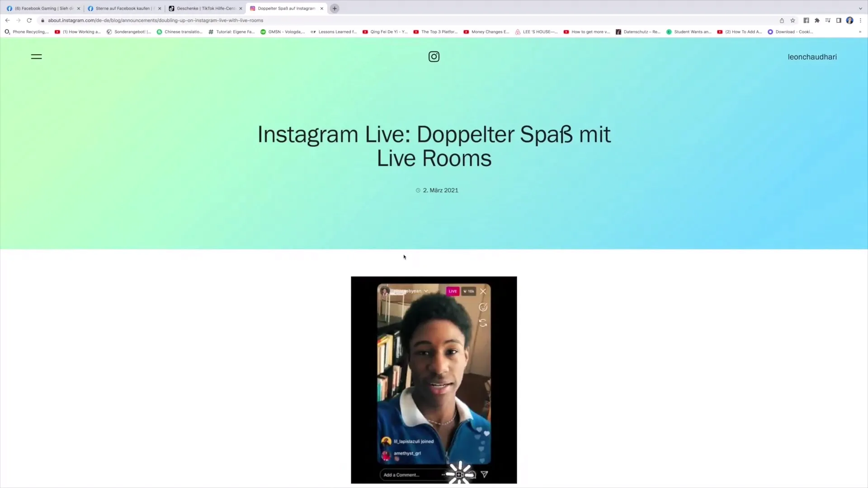Screen dimensions: 868x488
Task: Open the How Working a... bookmark
Action: [78, 32]
